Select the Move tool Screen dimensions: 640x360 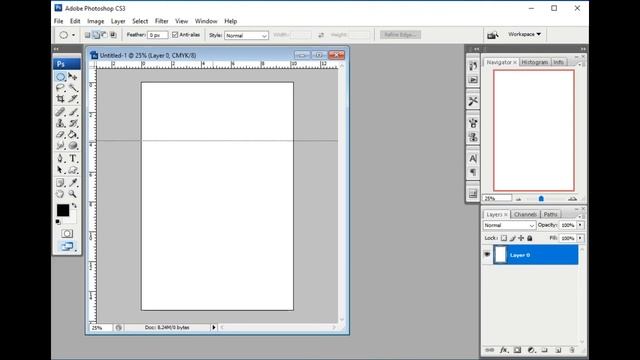tap(73, 77)
